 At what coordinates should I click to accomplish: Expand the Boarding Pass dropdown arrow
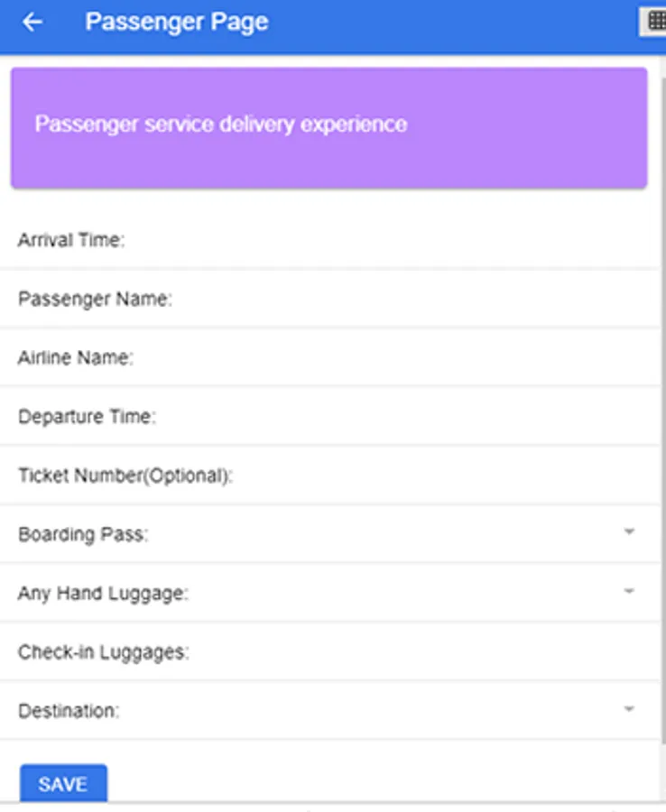click(629, 531)
